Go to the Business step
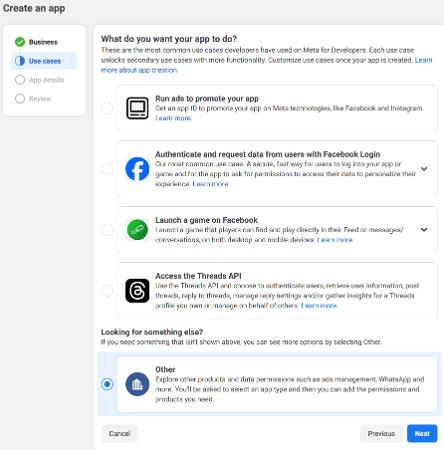 [43, 42]
